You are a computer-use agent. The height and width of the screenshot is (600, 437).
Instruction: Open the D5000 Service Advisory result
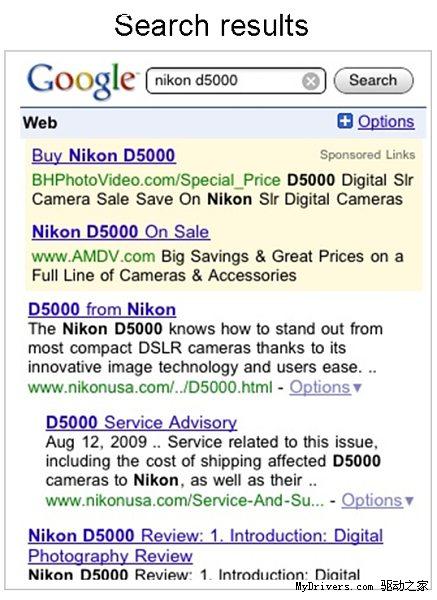click(x=141, y=422)
